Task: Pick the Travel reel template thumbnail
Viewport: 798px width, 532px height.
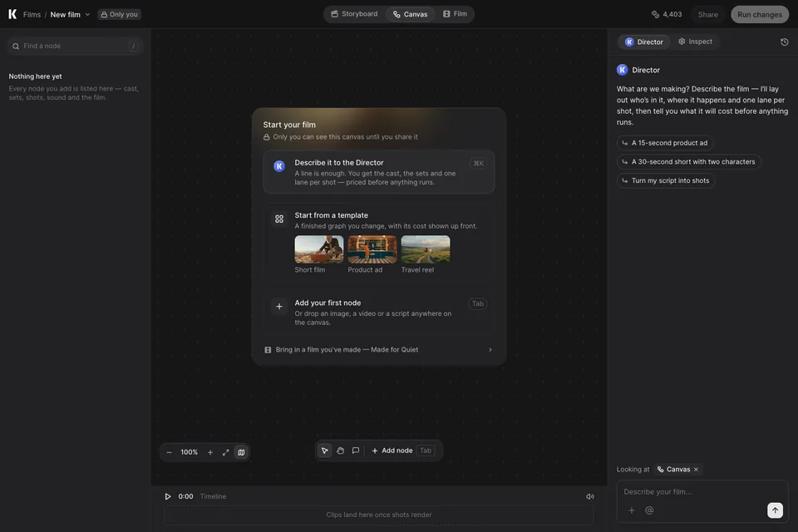Action: click(426, 249)
